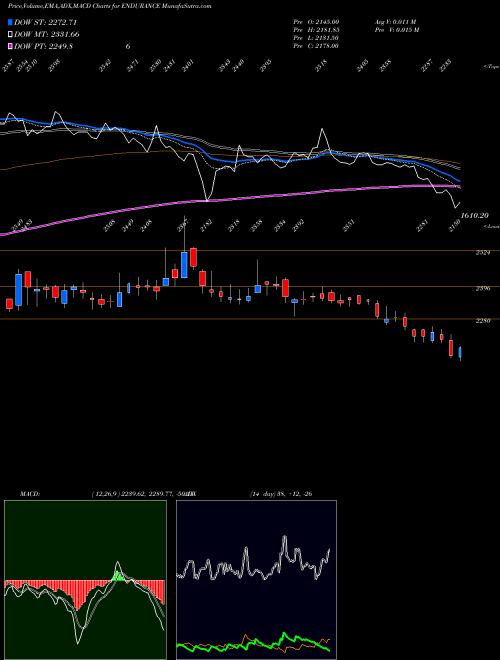Click the magenta DOW PT legend swatch
The image size is (500, 660).
pos(11,46)
